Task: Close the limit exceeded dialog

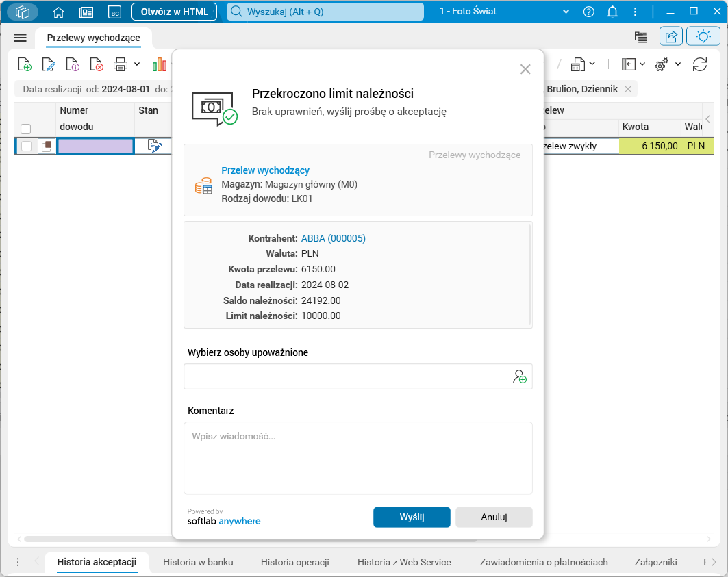Action: tap(525, 70)
